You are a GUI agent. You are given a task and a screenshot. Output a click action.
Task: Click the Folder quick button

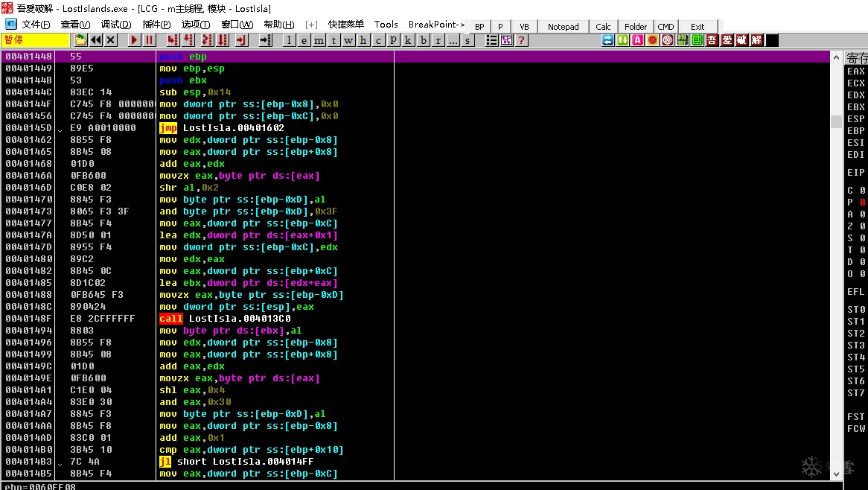(x=636, y=27)
